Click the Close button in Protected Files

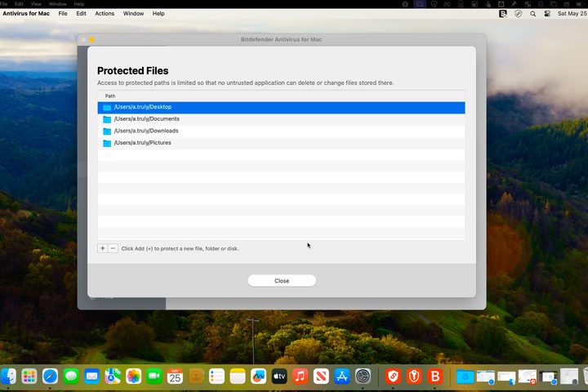pos(282,281)
